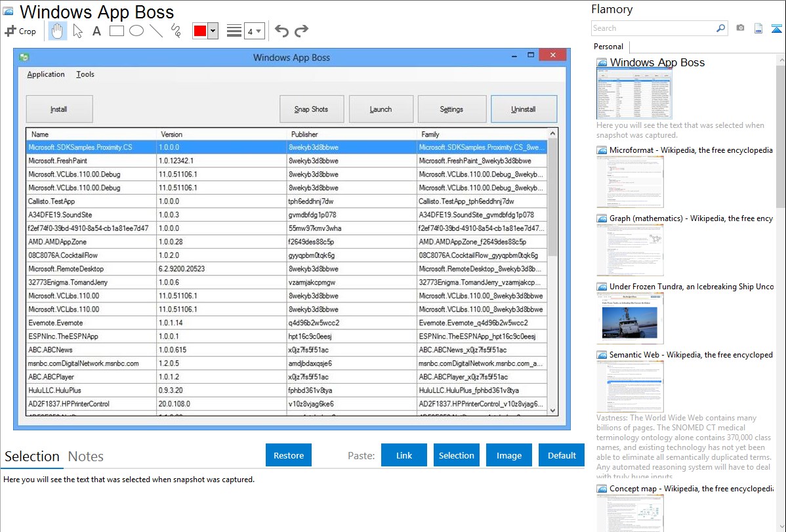786x532 pixels.
Task: Sort by the Publisher column header
Action: click(352, 134)
